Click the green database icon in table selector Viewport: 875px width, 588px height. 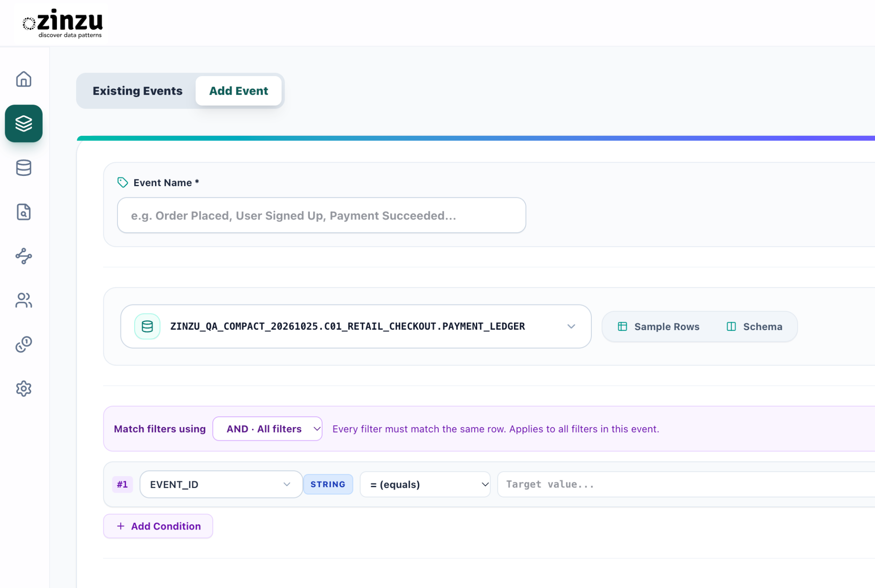point(147,326)
